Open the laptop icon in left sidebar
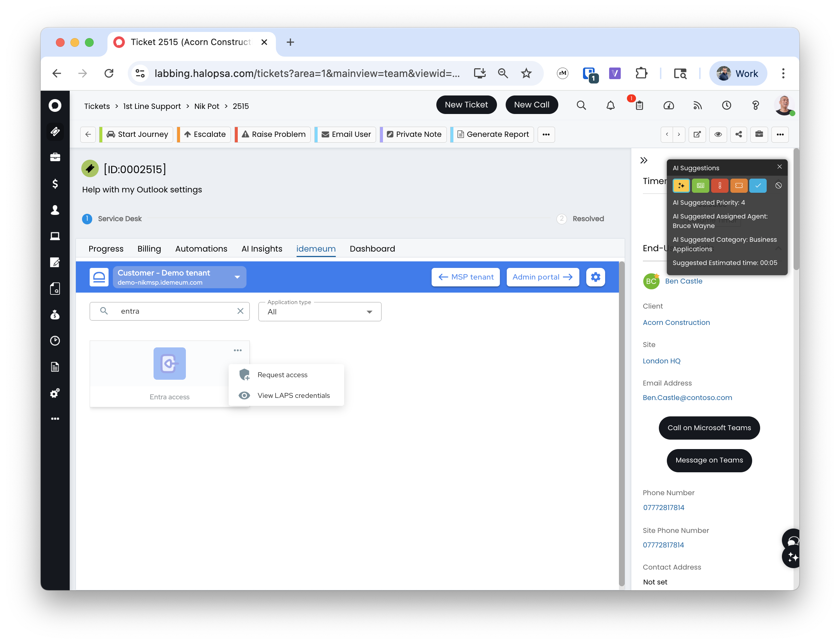The image size is (840, 644). click(55, 236)
